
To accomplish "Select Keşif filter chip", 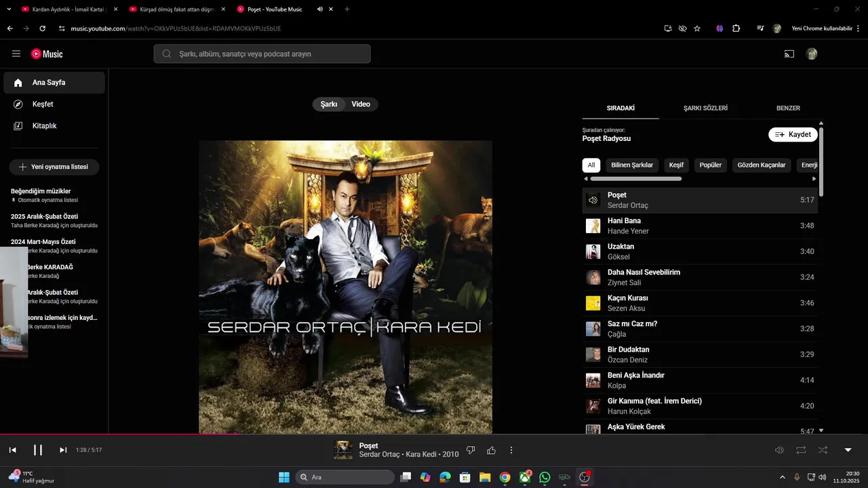I will (676, 165).
